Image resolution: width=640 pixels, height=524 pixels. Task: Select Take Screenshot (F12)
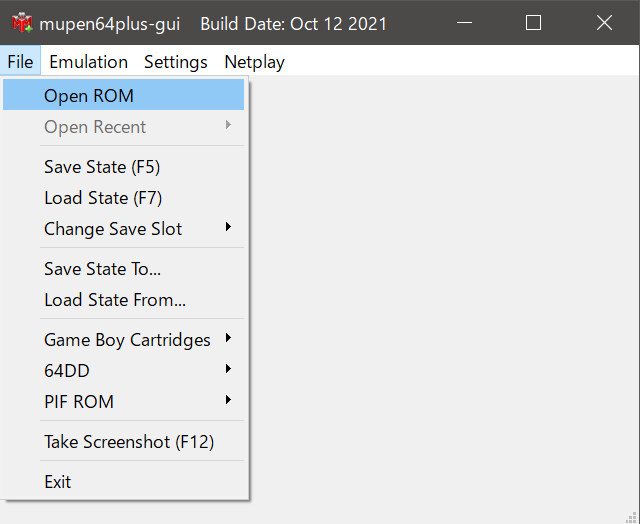click(x=124, y=442)
